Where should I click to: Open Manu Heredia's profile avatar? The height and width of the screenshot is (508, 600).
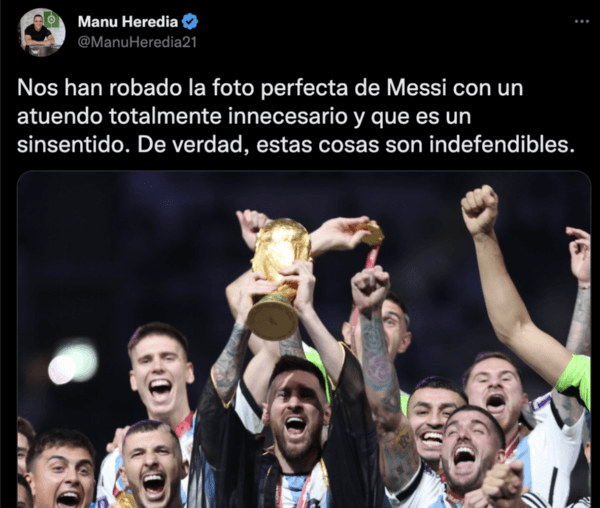click(x=42, y=32)
